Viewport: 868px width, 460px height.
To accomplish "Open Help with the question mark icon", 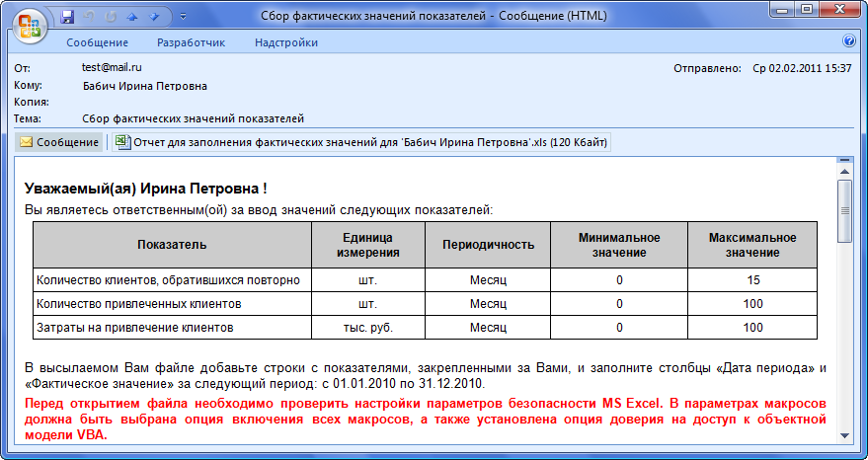I will click(x=848, y=40).
